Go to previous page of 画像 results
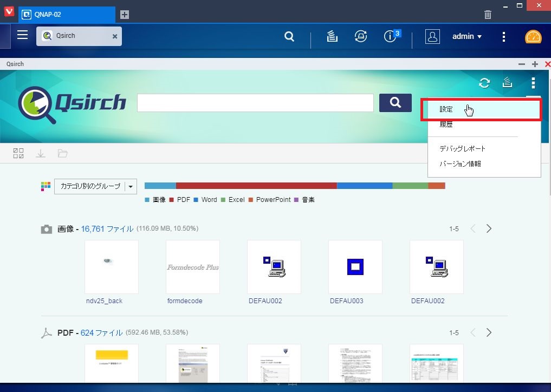 (473, 228)
